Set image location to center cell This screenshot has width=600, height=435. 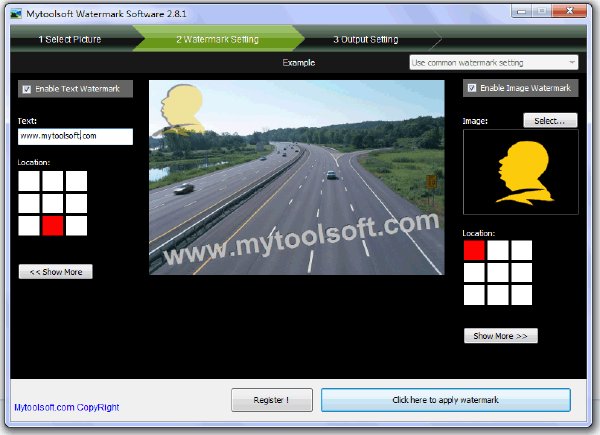pyautogui.click(x=498, y=272)
